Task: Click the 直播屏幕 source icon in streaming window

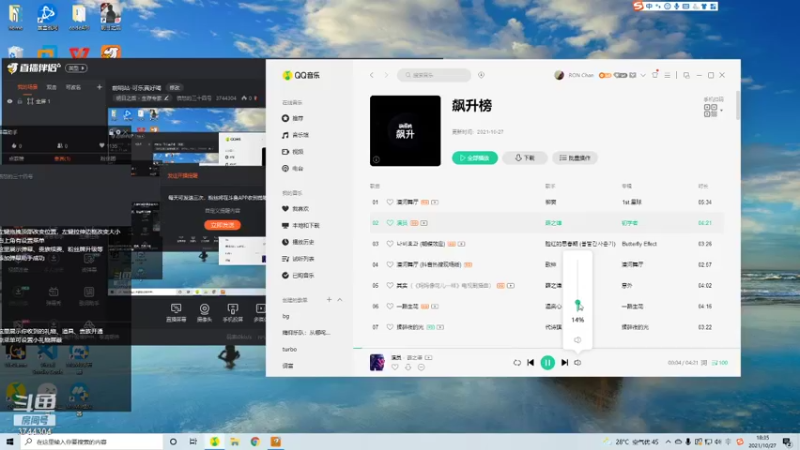Action: point(176,313)
